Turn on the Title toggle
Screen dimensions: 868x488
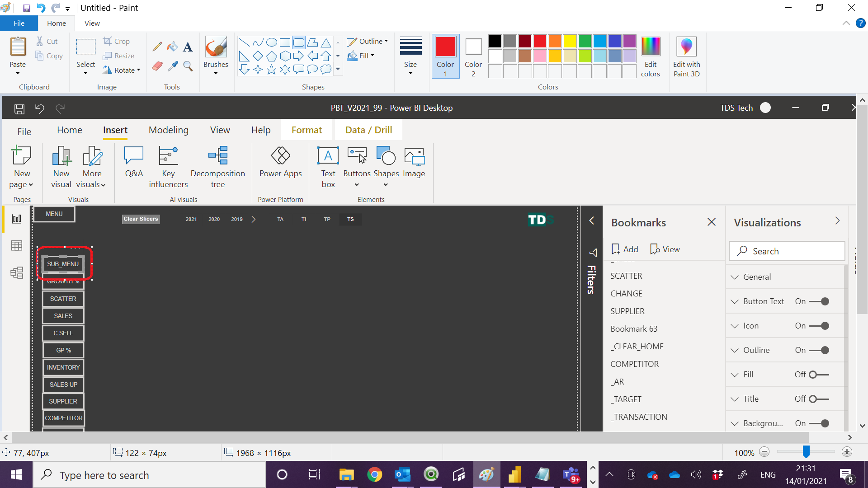819,399
